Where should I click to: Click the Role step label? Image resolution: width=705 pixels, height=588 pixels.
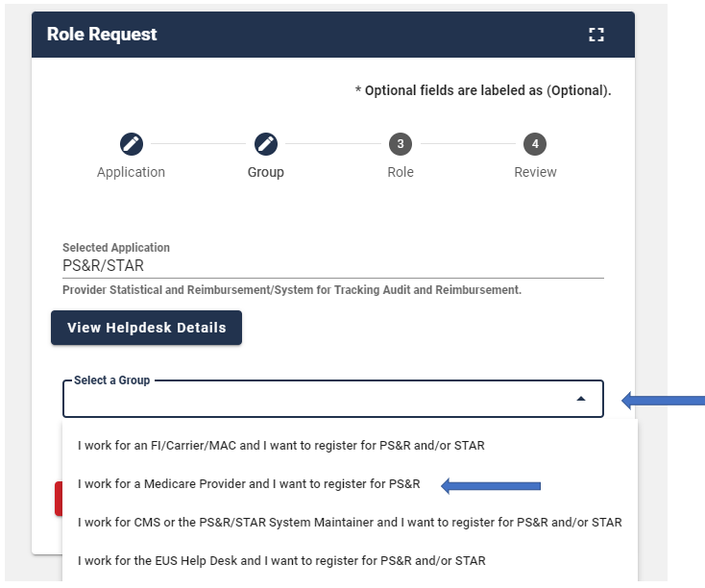401,172
